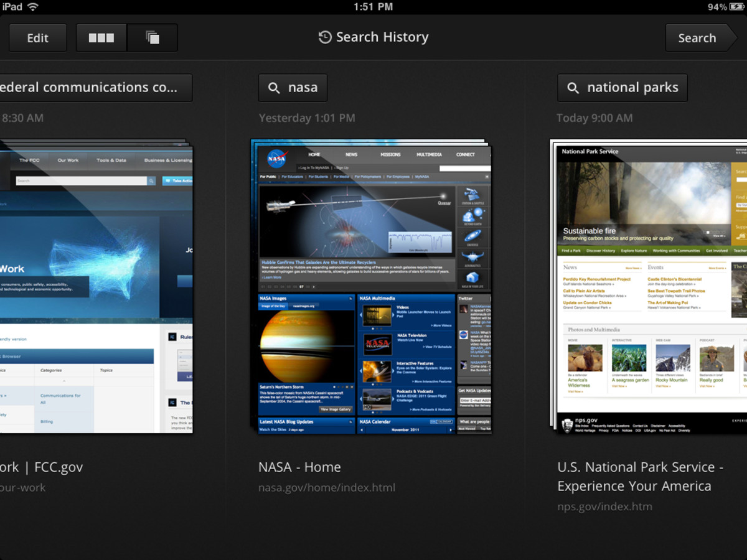Toggle grid layout view on
The height and width of the screenshot is (560, 747).
click(101, 37)
